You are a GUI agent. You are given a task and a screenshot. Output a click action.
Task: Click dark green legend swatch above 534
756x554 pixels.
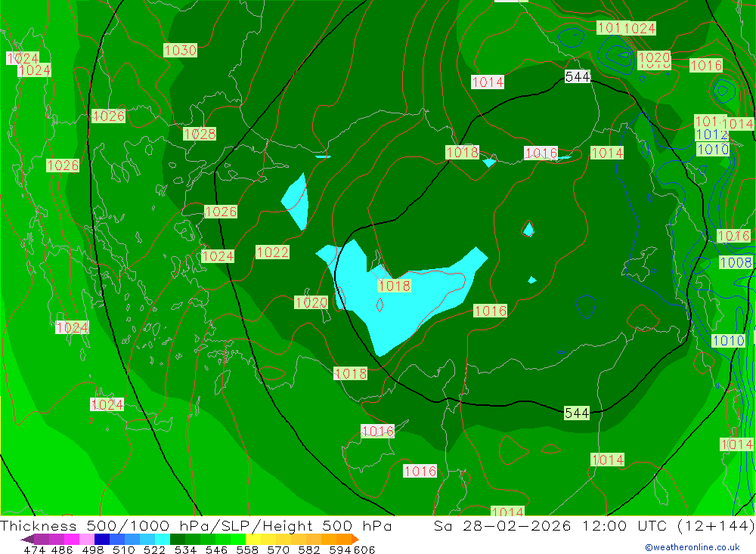coord(178,539)
